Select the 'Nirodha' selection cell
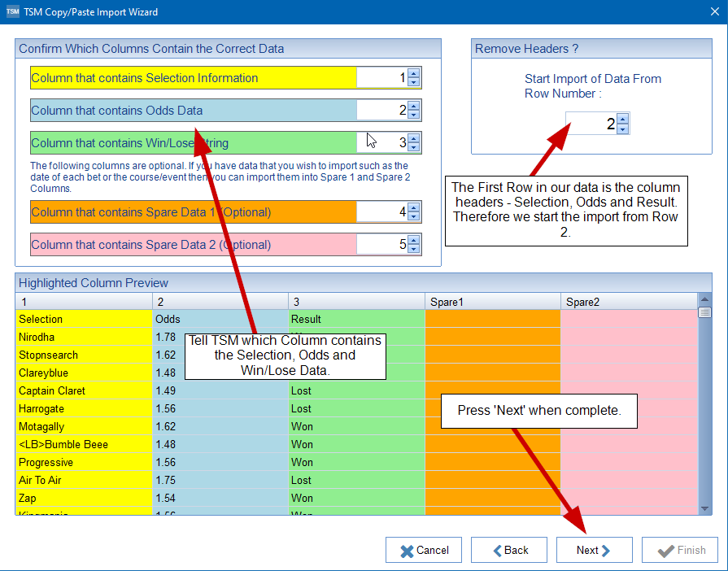 point(84,337)
